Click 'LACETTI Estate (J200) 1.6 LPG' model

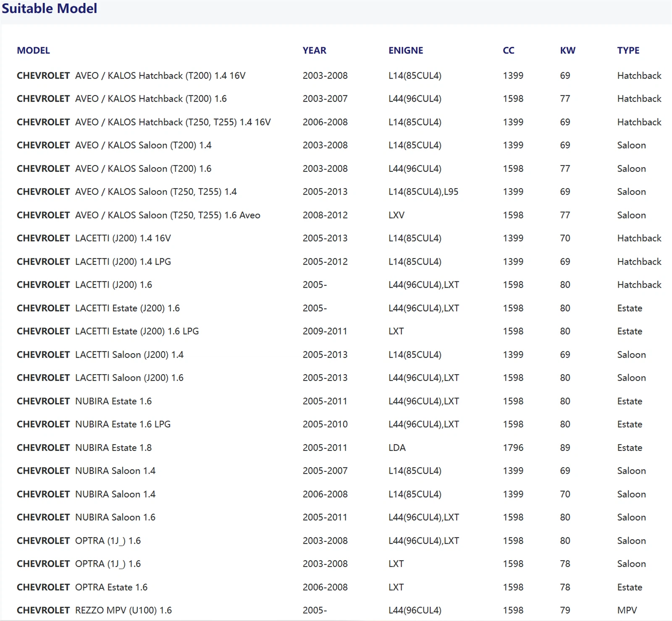(137, 331)
